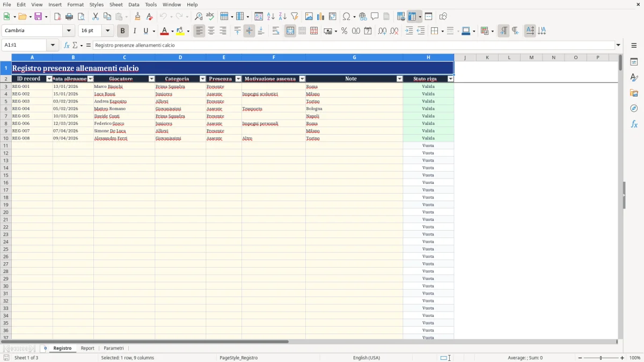Viewport: 644px width, 362px height.
Task: Click the Formula equals button
Action: [x=89, y=45]
